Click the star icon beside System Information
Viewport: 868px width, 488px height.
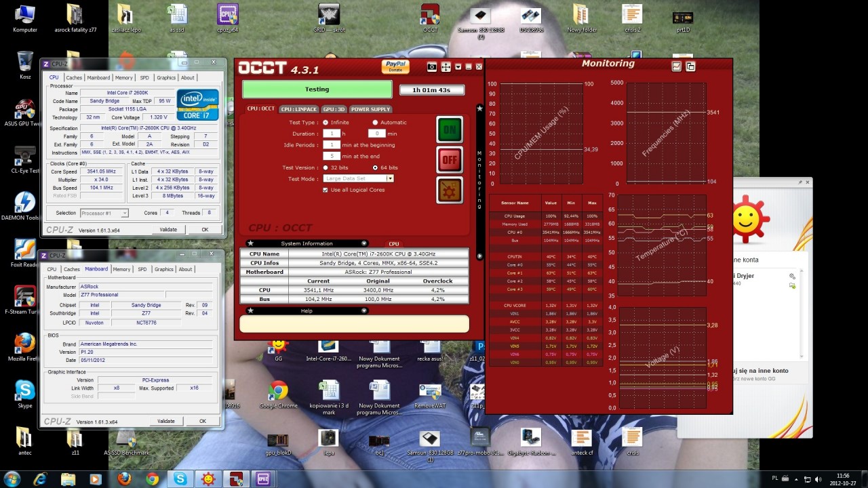point(250,243)
